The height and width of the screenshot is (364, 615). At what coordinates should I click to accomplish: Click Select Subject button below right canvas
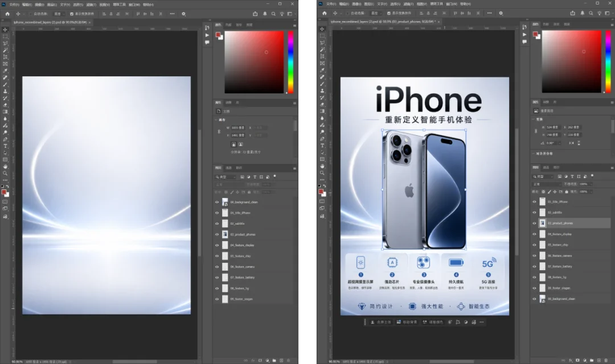[x=381, y=322]
